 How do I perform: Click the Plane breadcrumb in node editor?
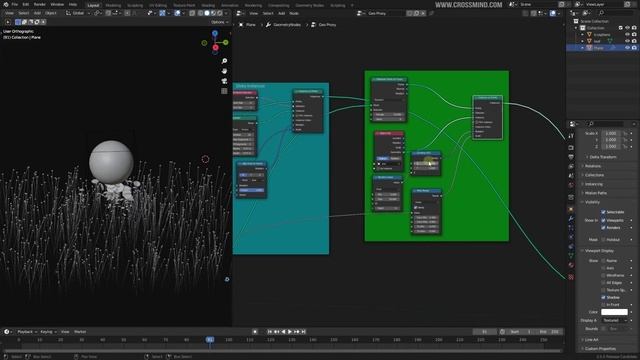247,25
